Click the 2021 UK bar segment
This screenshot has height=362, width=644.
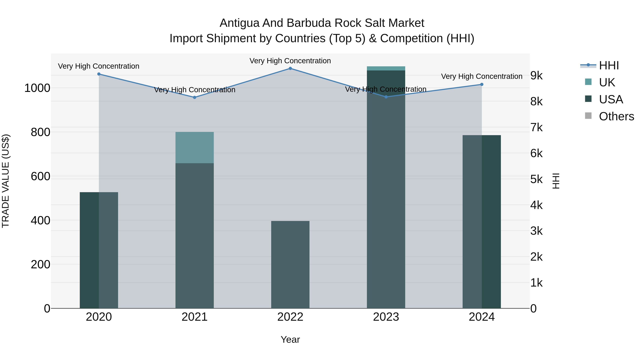pos(194,148)
